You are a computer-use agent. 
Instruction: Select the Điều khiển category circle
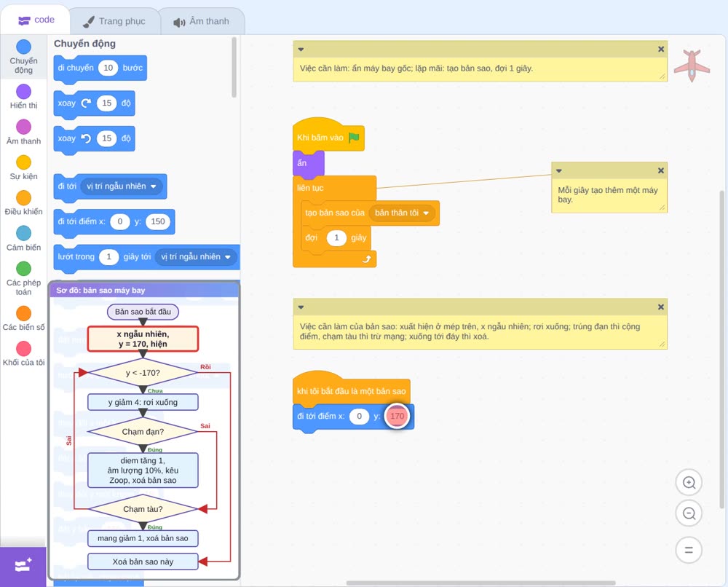(24, 198)
